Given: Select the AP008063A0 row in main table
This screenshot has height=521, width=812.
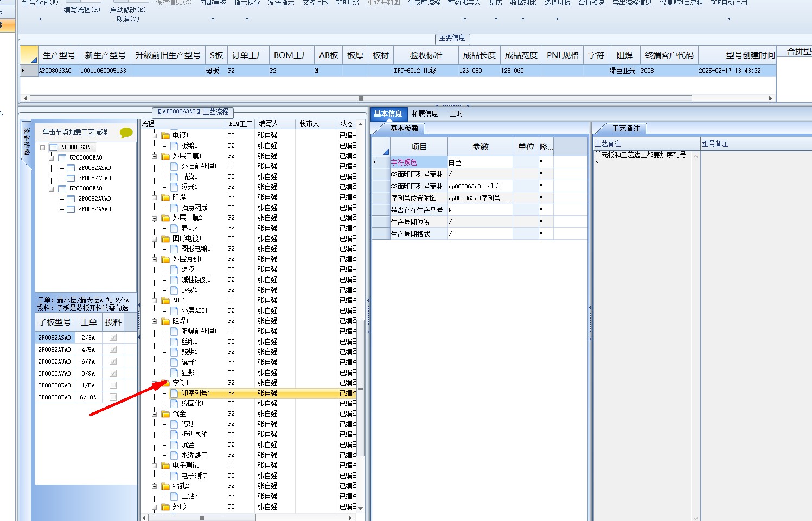Looking at the screenshot, I should [398, 71].
